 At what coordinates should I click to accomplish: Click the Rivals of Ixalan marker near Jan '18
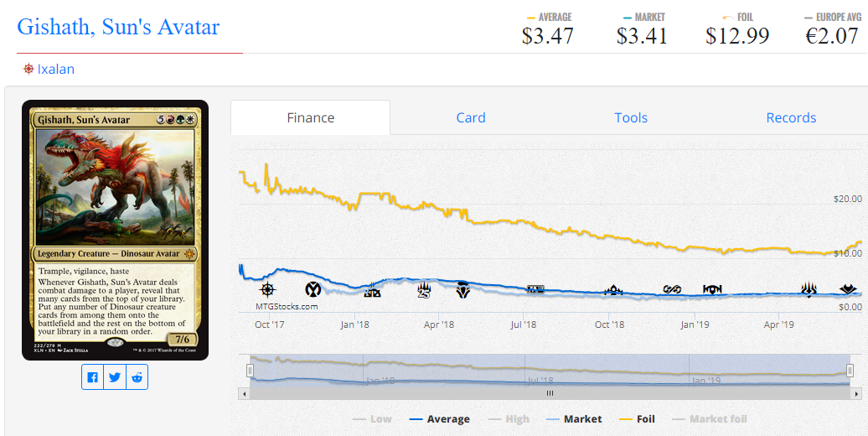372,292
